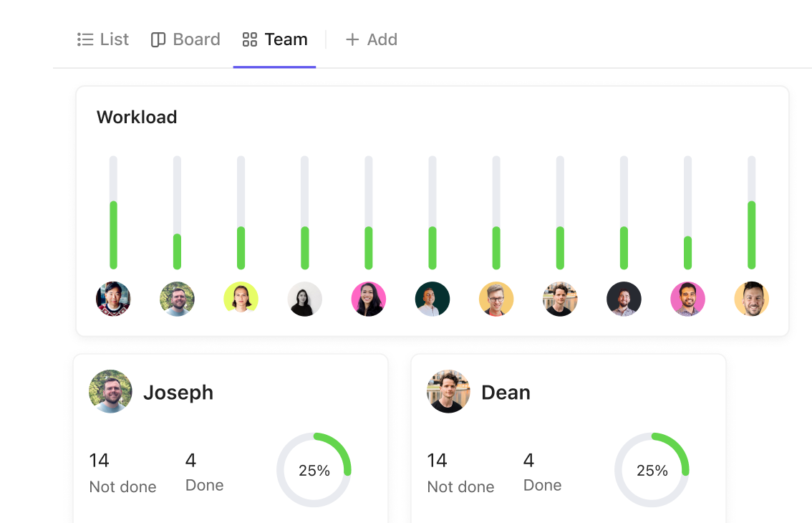Screen dimensions: 812x523
Task: Click the List view bullet icon
Action: (x=85, y=39)
